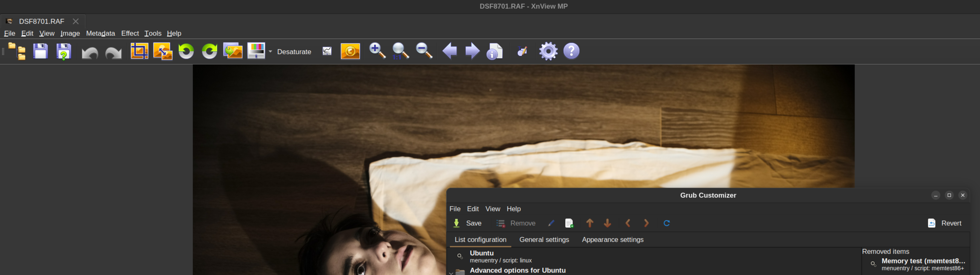Rotate the image counter-clockwise
The image size is (980, 275).
pyautogui.click(x=186, y=51)
